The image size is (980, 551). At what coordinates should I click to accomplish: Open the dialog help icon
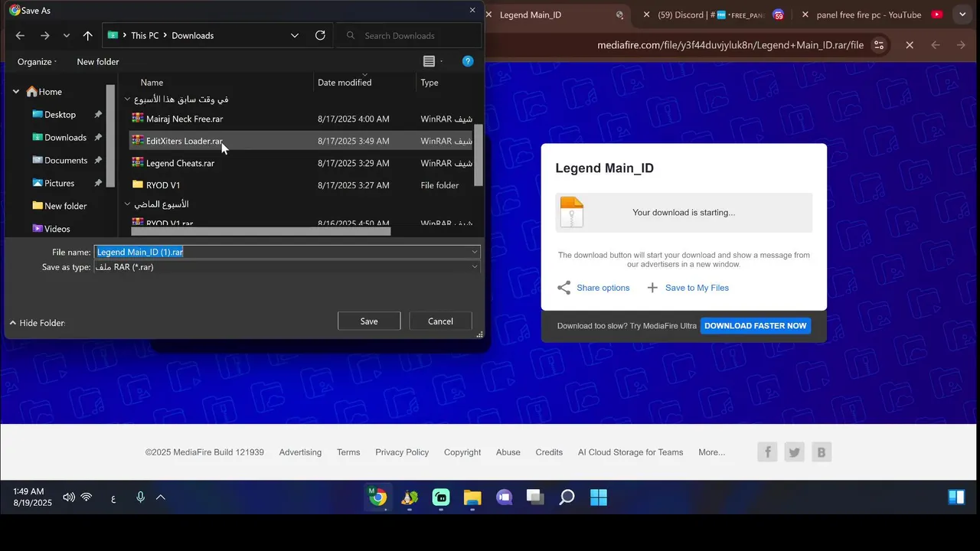(468, 61)
